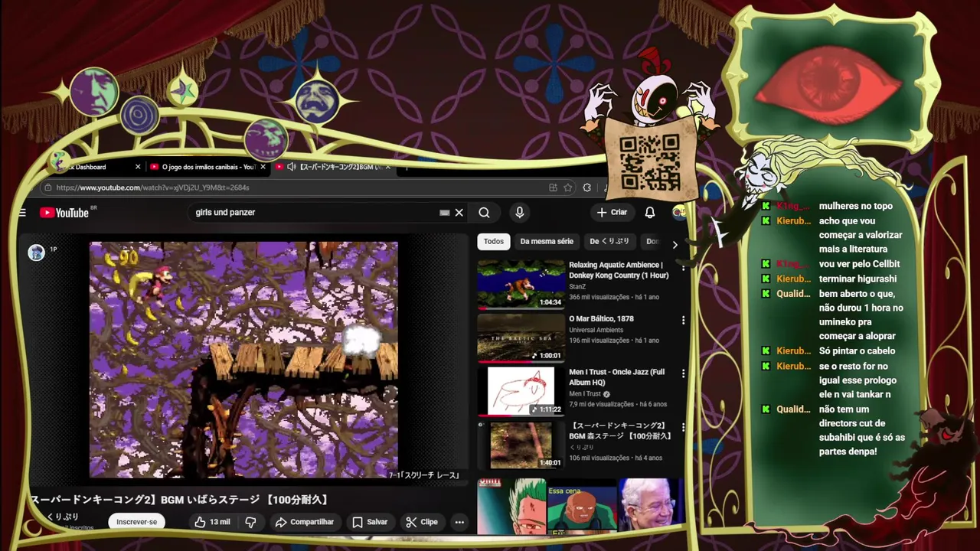
Task: Run search with the magnifier button
Action: click(x=484, y=213)
